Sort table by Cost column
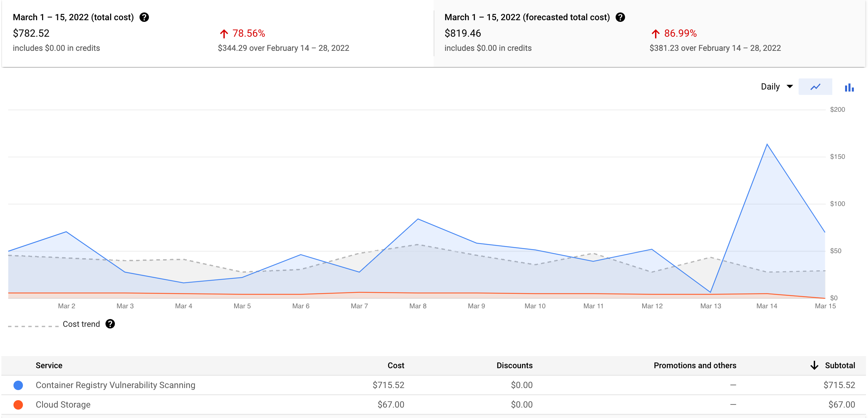 (x=396, y=365)
